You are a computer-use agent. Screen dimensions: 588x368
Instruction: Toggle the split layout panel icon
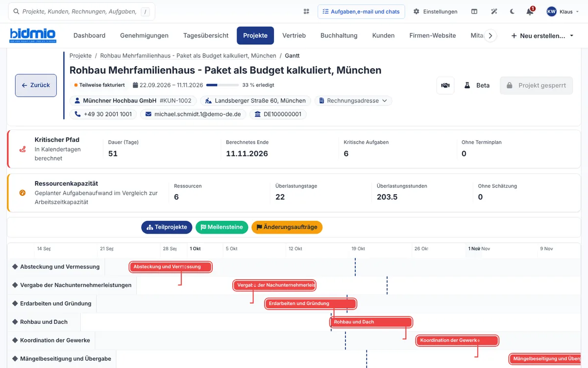click(x=474, y=11)
